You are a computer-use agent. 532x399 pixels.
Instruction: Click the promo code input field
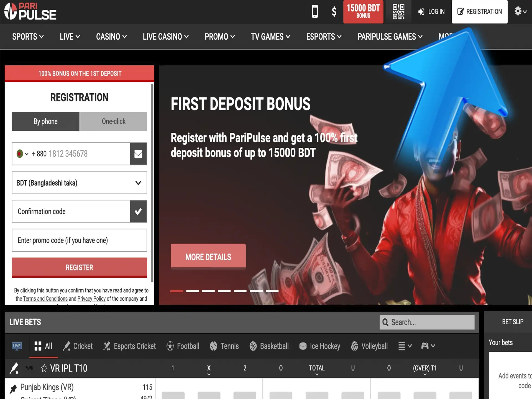[79, 240]
